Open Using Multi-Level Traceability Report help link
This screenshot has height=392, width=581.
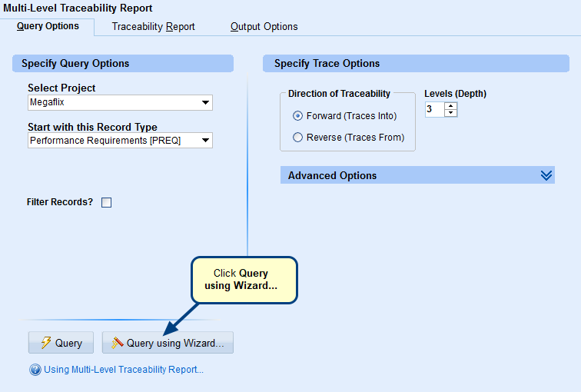124,370
